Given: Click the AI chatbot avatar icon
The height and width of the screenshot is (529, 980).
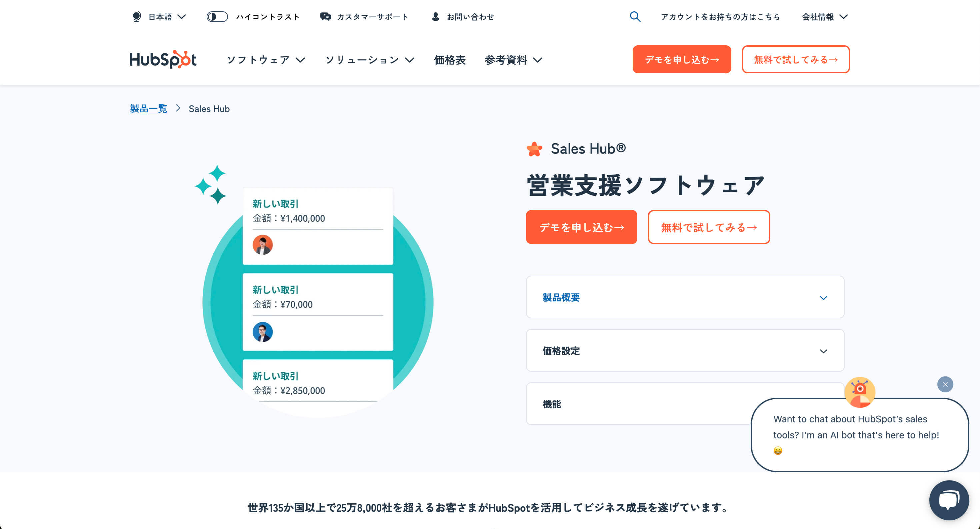Looking at the screenshot, I should coord(860,392).
